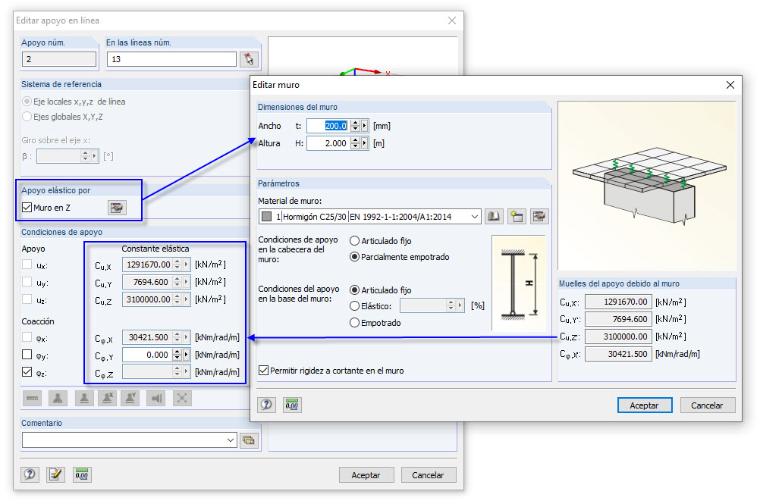The width and height of the screenshot is (760, 504).
Task: Enable the φx restraint checkbox
Action: pyautogui.click(x=27, y=337)
